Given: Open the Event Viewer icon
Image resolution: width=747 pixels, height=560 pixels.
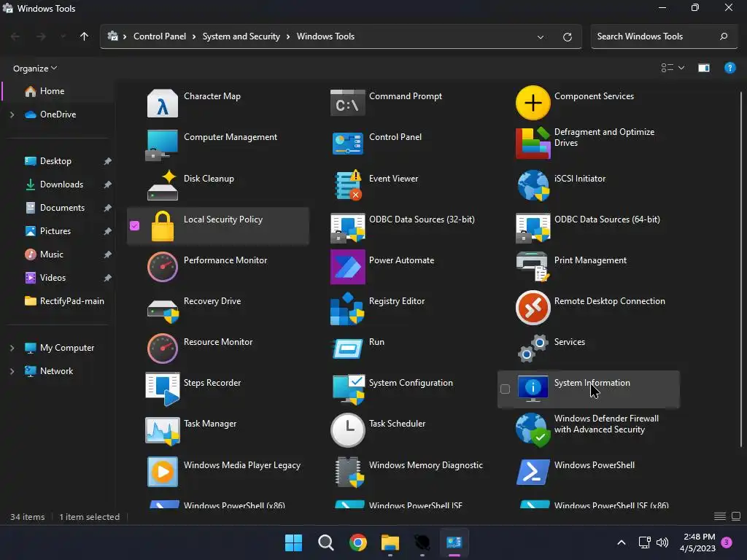Looking at the screenshot, I should coord(348,185).
